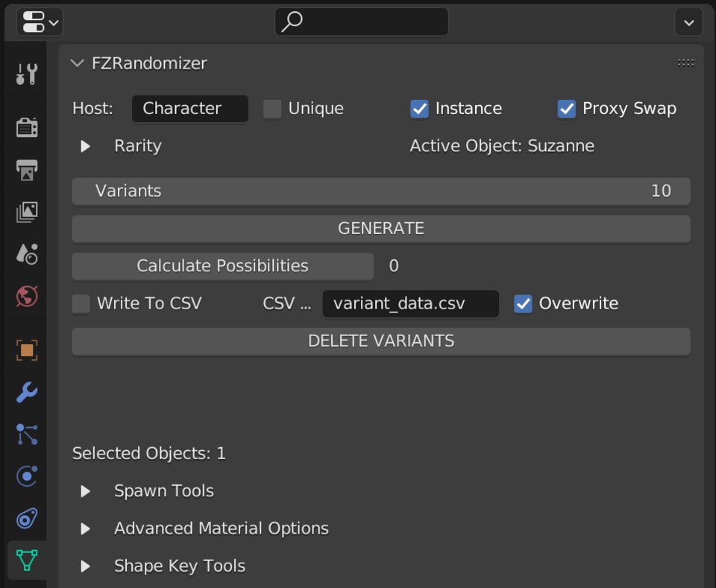The image size is (716, 588).
Task: Collapse the FZRandomizer panel
Action: pyautogui.click(x=77, y=63)
